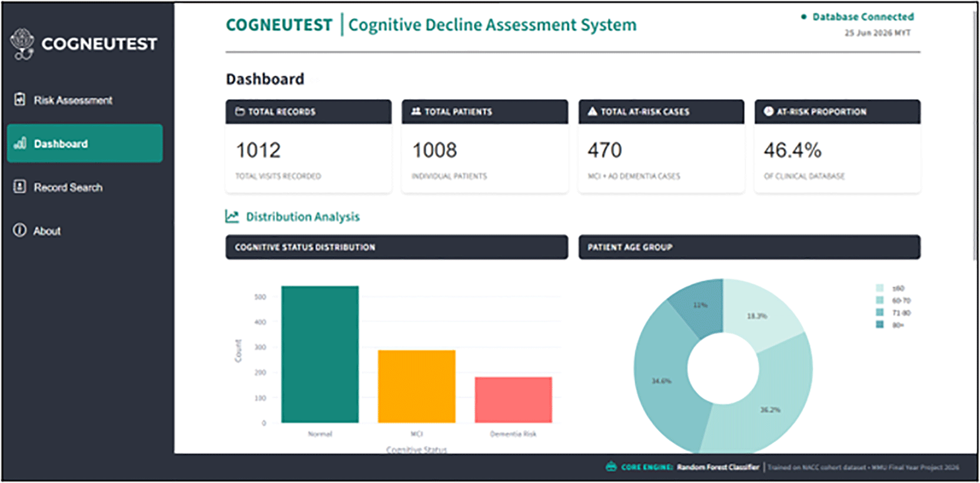Viewport: 980px width, 483px height.
Task: Click the Dashboard bar chart icon
Action: (20, 143)
